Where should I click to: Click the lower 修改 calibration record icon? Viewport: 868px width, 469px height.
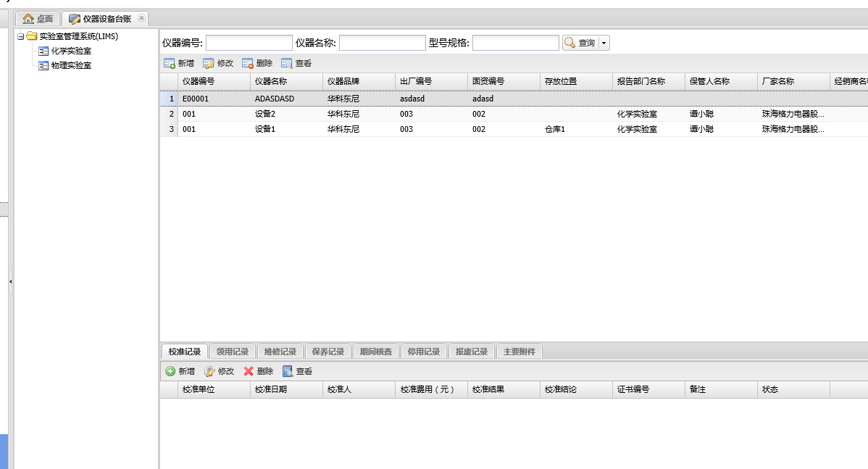coord(209,371)
